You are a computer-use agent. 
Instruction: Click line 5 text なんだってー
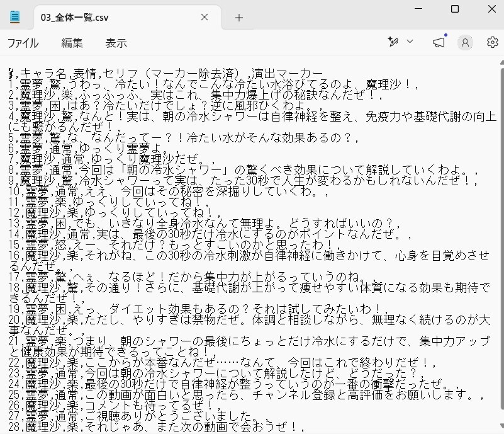(126, 138)
